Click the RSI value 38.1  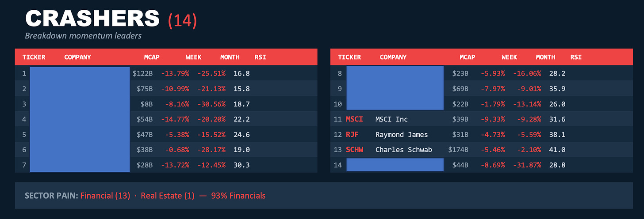tap(557, 134)
